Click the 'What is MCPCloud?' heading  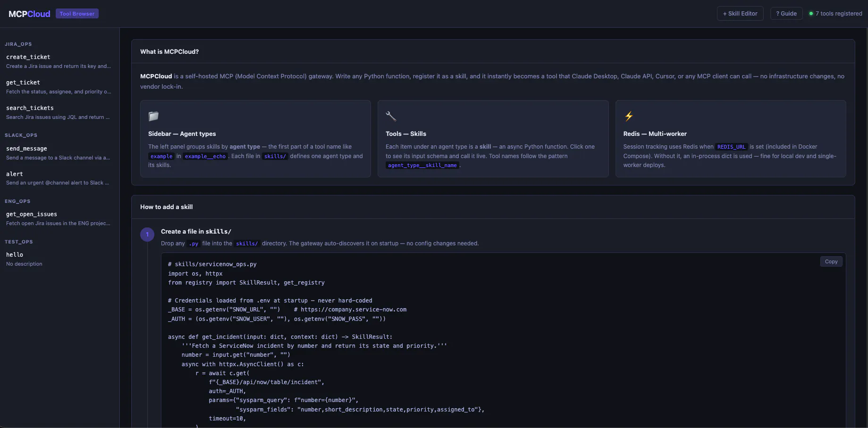pyautogui.click(x=169, y=52)
